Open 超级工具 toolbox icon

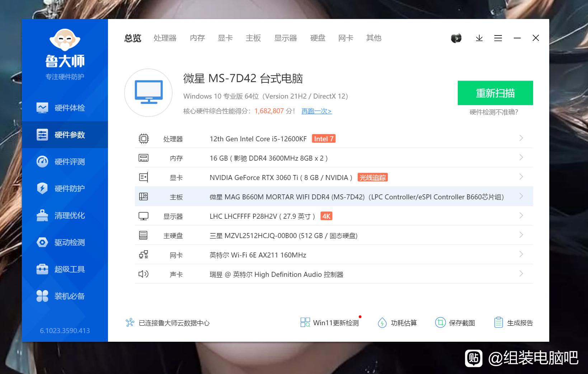42,269
